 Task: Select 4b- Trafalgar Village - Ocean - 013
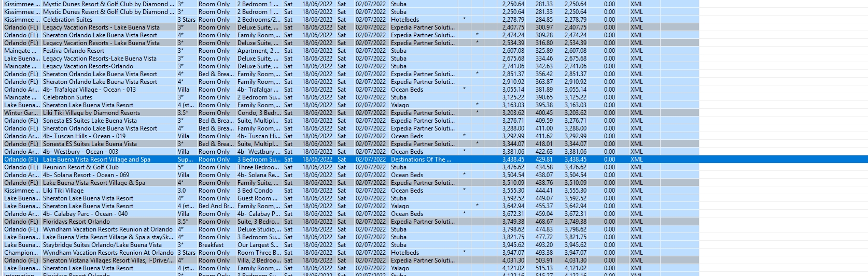coord(89,90)
